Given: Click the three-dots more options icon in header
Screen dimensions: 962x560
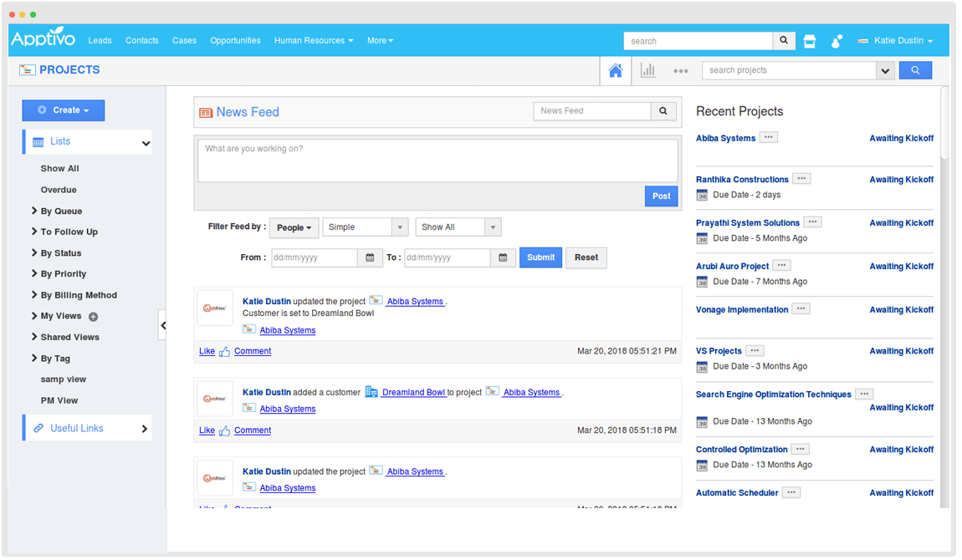Looking at the screenshot, I should click(x=681, y=71).
